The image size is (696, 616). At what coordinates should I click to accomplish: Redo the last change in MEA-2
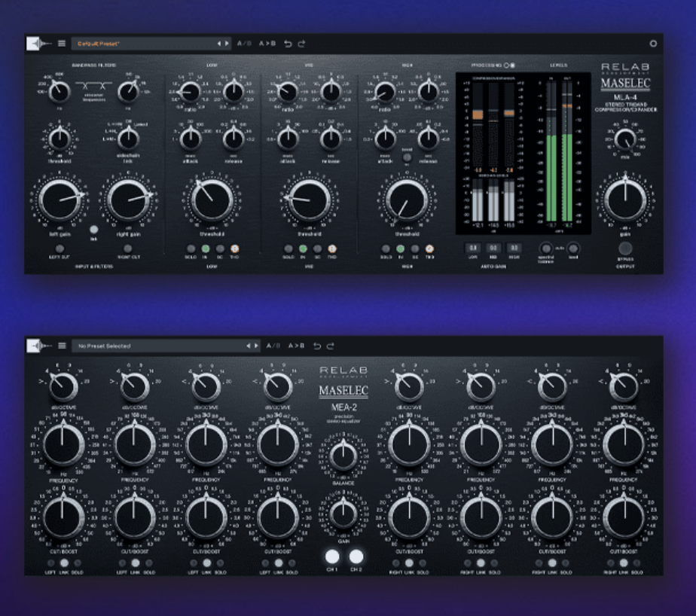click(331, 346)
